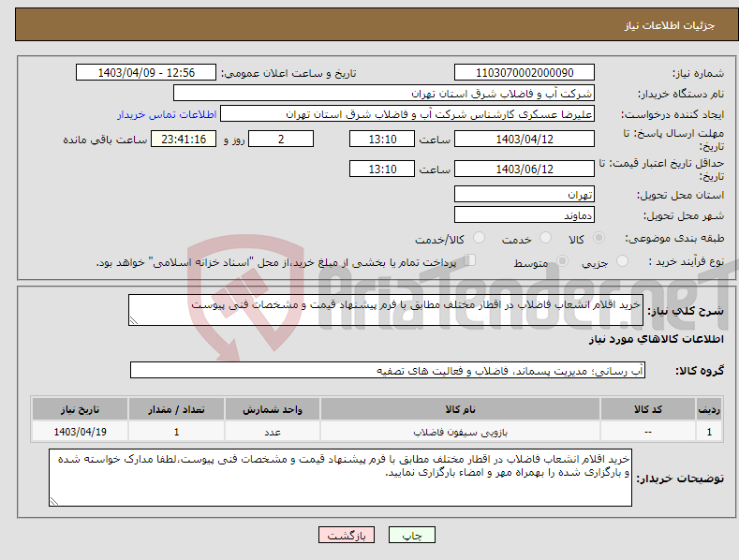Toggle the اسناد خزانه اسلامی payment checkbox
This screenshot has height=560, width=739.
(x=469, y=260)
